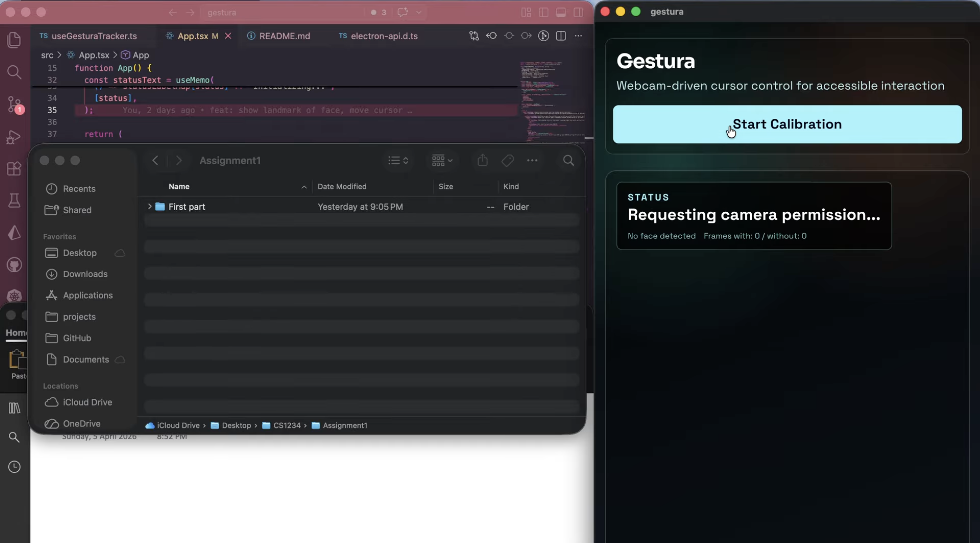Click the editor minimap in VS Code
This screenshot has width=980, height=543.
552,102
